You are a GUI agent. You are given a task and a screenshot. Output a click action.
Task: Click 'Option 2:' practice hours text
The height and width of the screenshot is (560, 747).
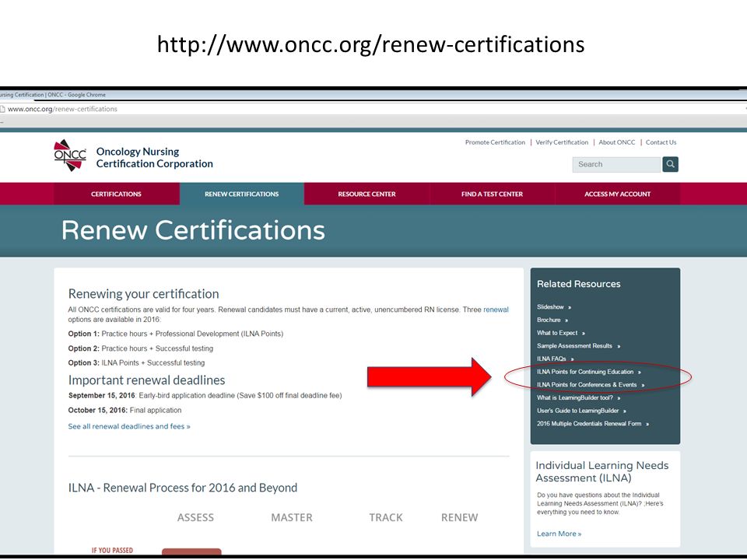141,348
